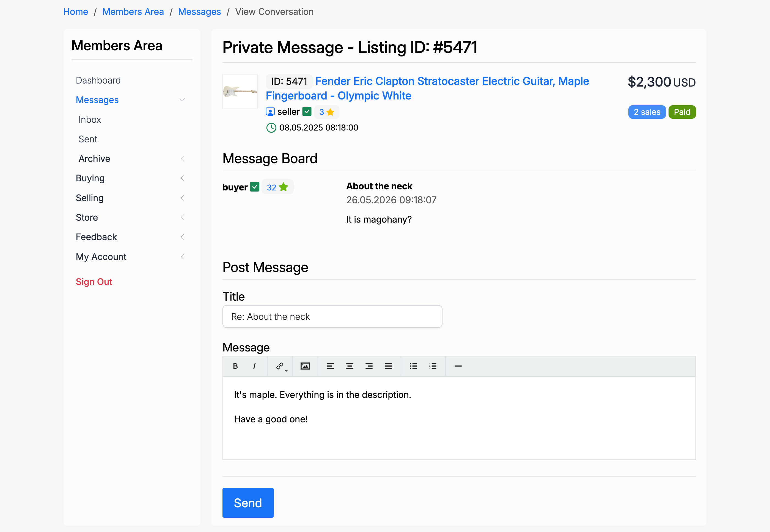770x532 pixels.
Task: Click the About the neck message subject
Action: pyautogui.click(x=379, y=186)
